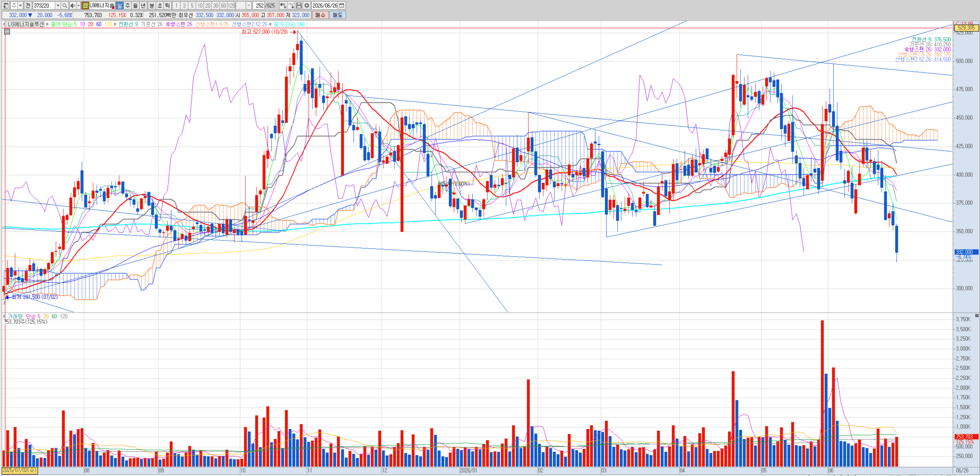Open the calendar date picker icon
This screenshot has width=980, height=476.
click(x=342, y=5)
